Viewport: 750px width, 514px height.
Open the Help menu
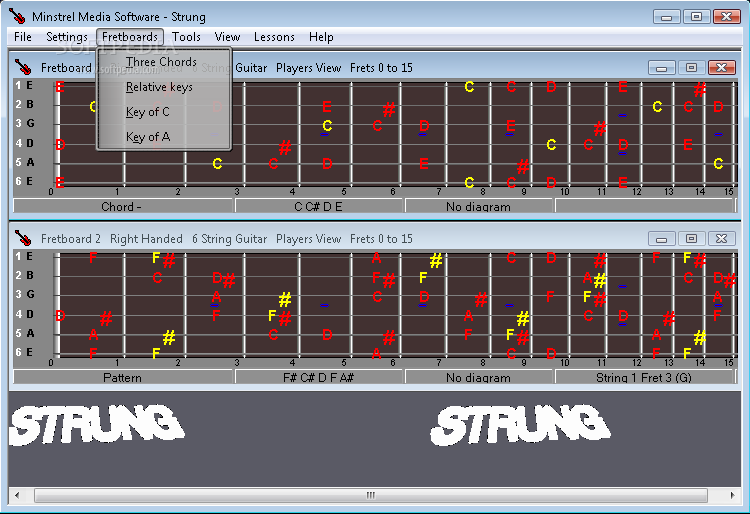[x=321, y=37]
